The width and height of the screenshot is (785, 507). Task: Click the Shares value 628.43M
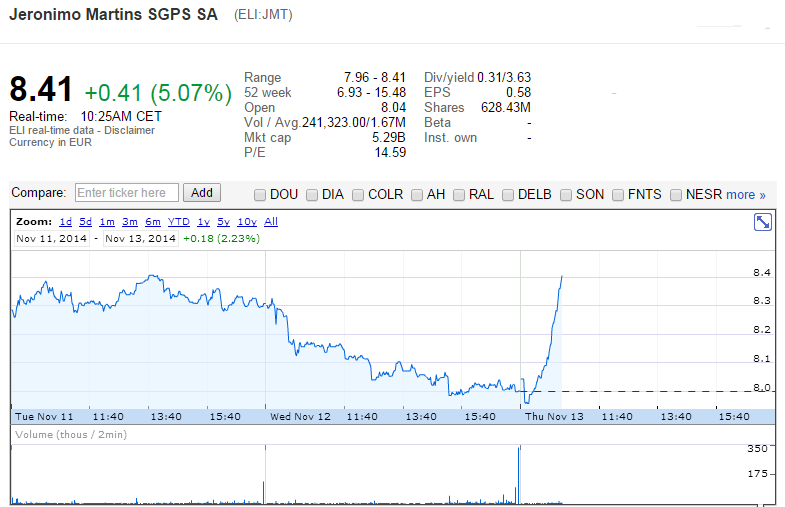(506, 108)
